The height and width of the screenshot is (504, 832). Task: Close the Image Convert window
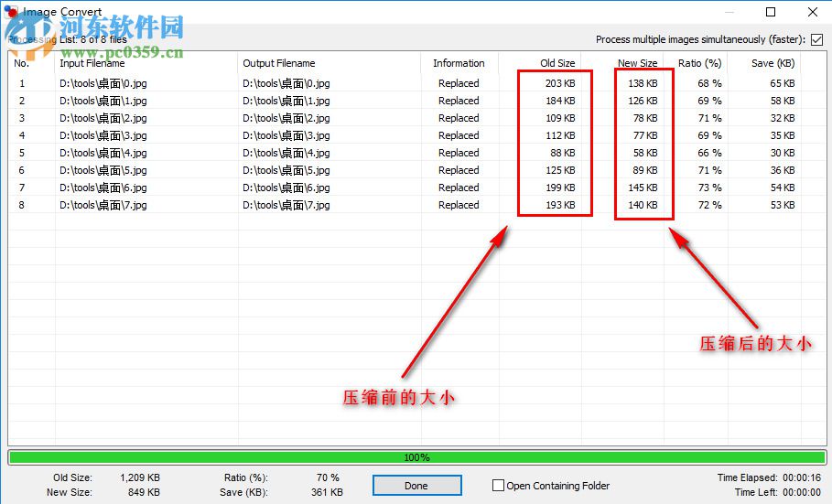[x=813, y=12]
